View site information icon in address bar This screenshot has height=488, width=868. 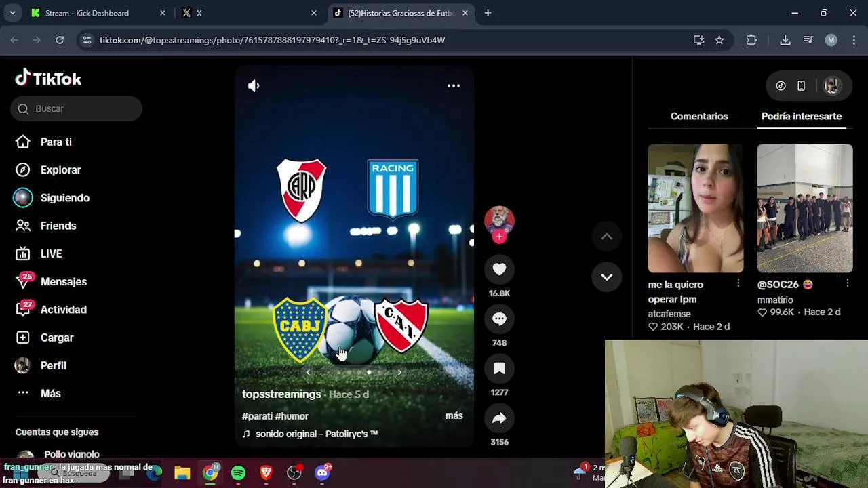coord(87,40)
